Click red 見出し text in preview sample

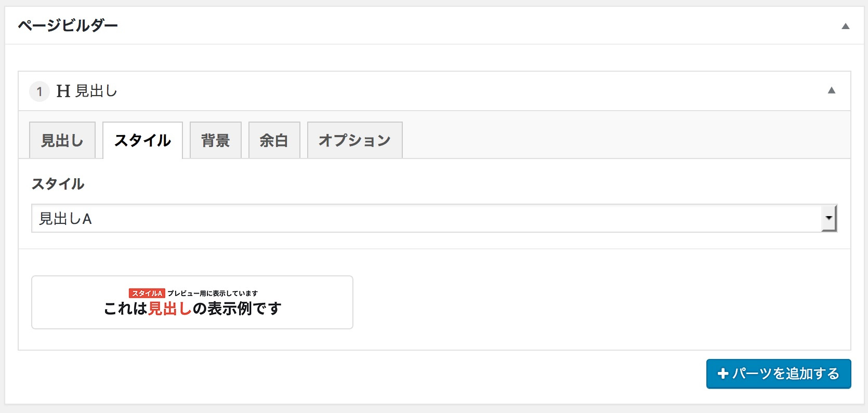[x=170, y=309]
